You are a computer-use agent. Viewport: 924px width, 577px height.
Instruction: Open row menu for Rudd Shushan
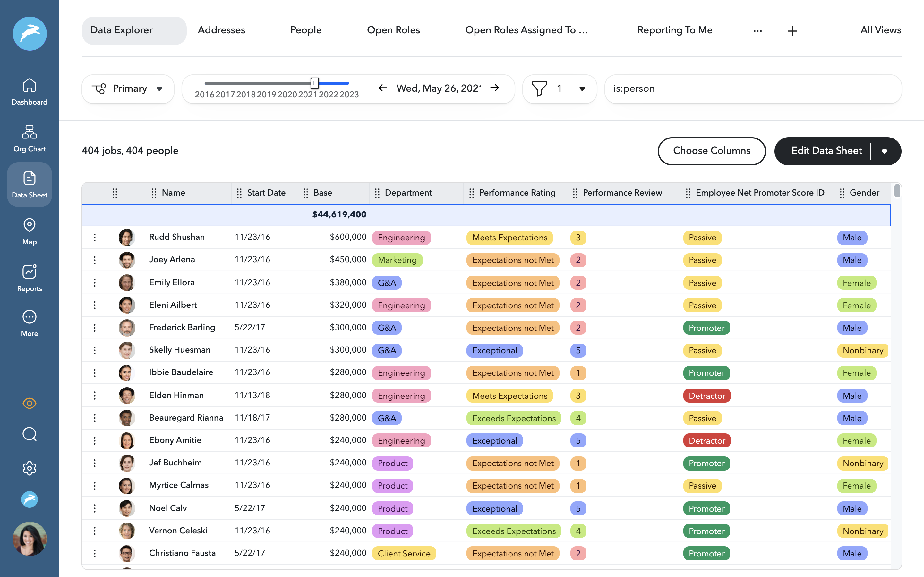point(95,237)
